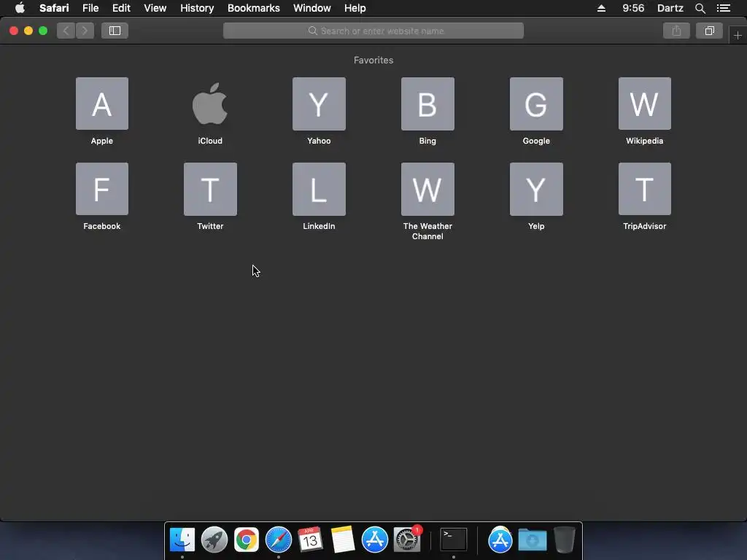Open the Downloads folder in Dock
Screen dimensions: 747x560
[x=532, y=540]
